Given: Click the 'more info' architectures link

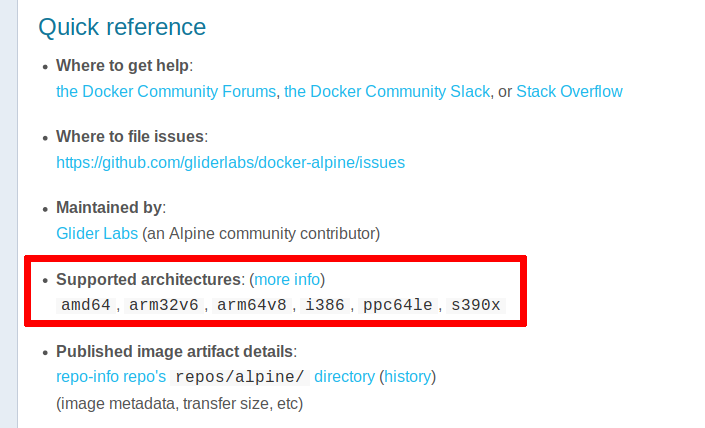Looking at the screenshot, I should point(287,279).
